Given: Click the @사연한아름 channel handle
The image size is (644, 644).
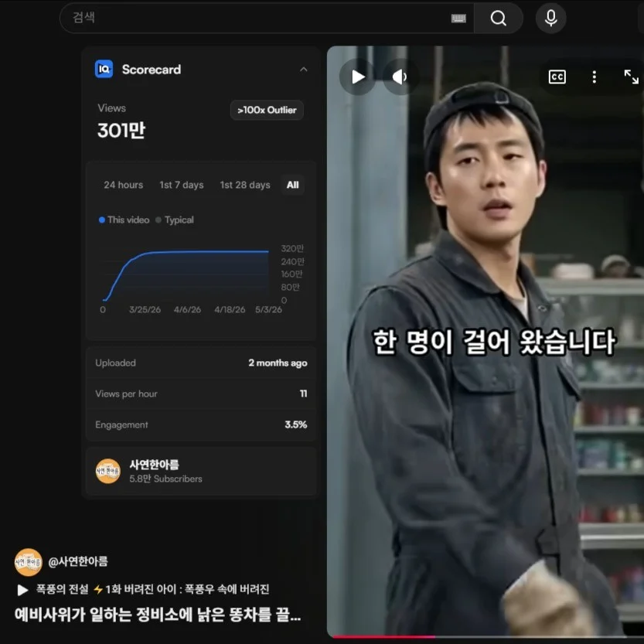Looking at the screenshot, I should [x=78, y=561].
